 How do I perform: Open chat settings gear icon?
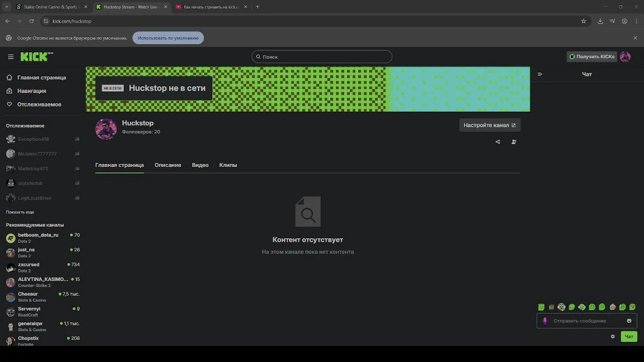tap(613, 336)
